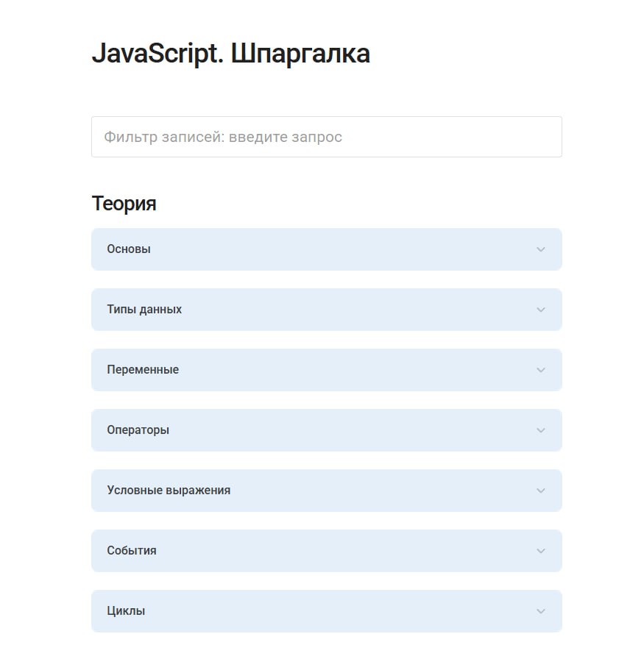The width and height of the screenshot is (644, 645).
Task: Expand the 'Операторы' topic label
Action: tap(138, 430)
